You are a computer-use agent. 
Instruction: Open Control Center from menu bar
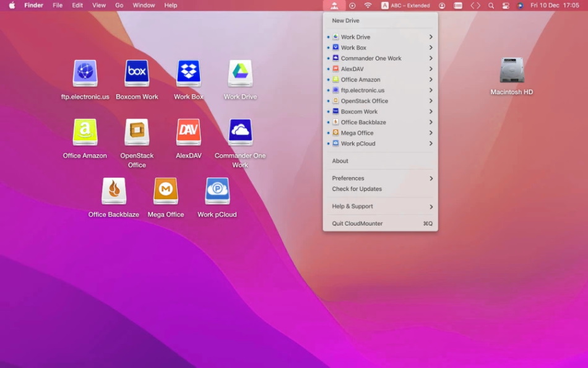pyautogui.click(x=506, y=6)
